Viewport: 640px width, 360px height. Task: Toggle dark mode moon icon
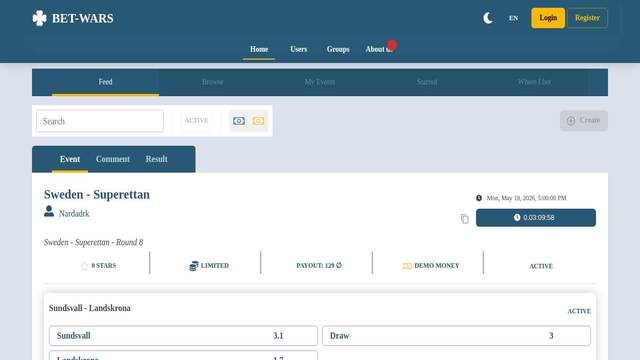coord(488,18)
